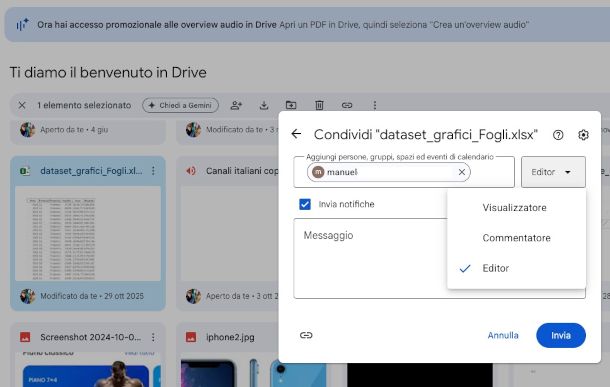Image resolution: width=610 pixels, height=387 pixels.
Task: Select dataset_grafici_Fogli spreadsheet thumbnail
Action: click(88, 233)
